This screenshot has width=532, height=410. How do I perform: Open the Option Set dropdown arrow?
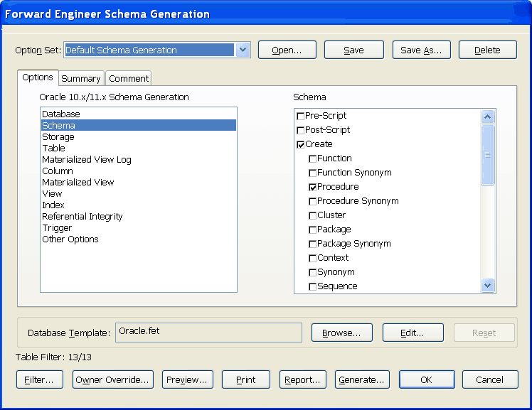[243, 50]
